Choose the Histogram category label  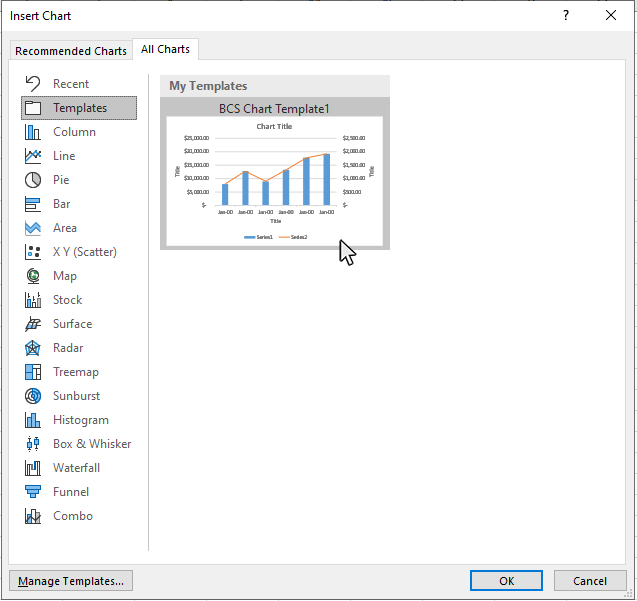point(81,420)
